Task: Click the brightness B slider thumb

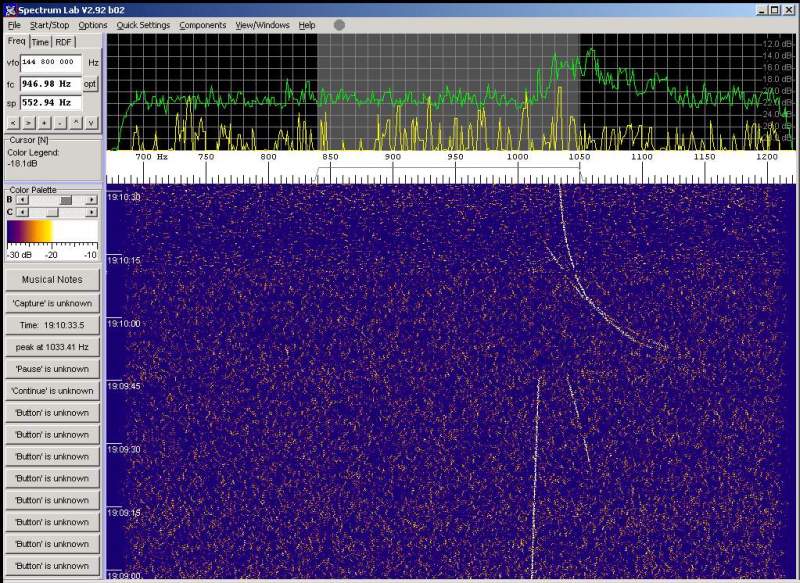Action: (x=66, y=199)
